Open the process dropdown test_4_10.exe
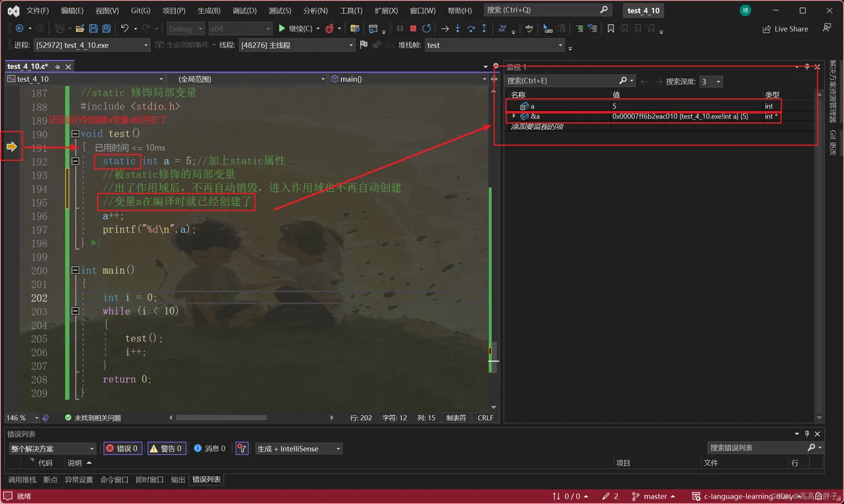844x504 pixels. coord(92,45)
